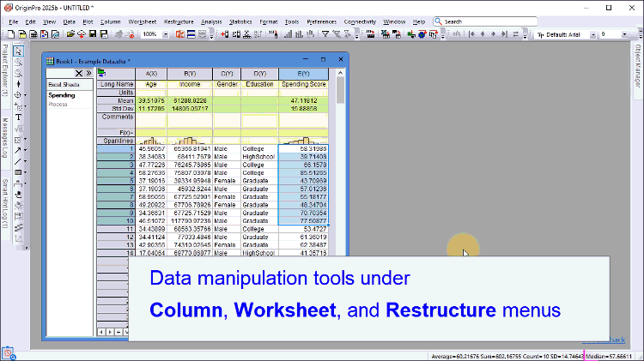Click the E(Y) column header

(x=303, y=74)
